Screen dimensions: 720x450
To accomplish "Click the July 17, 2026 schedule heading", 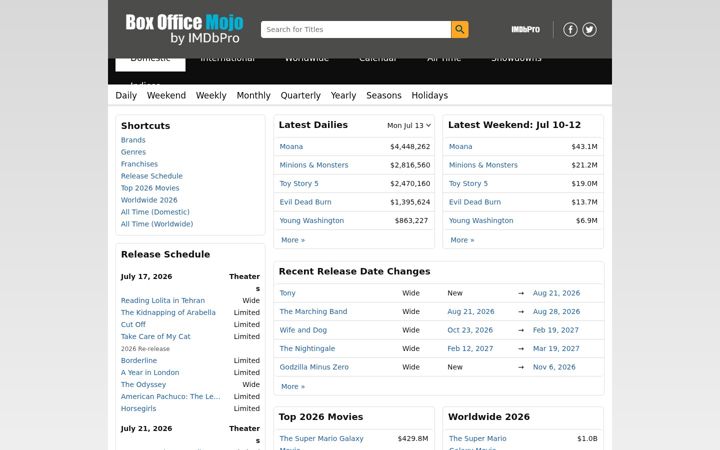I will 146,276.
